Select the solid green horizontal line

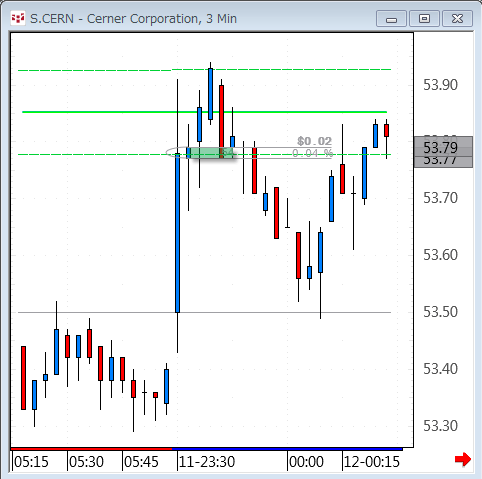204,112
